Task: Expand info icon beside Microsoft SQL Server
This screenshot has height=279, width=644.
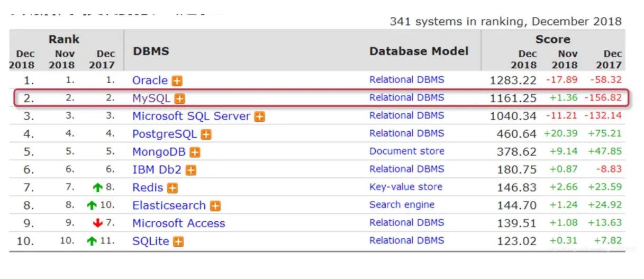Action: (x=259, y=117)
